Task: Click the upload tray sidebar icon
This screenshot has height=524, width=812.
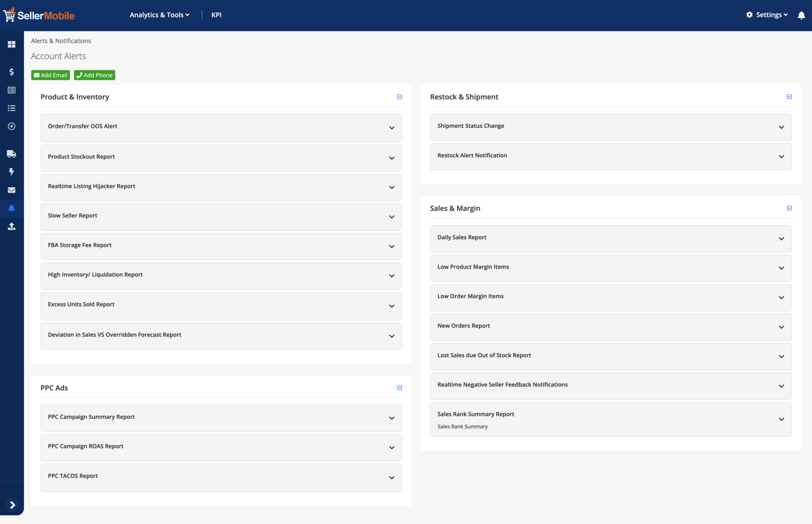Action: click(11, 227)
